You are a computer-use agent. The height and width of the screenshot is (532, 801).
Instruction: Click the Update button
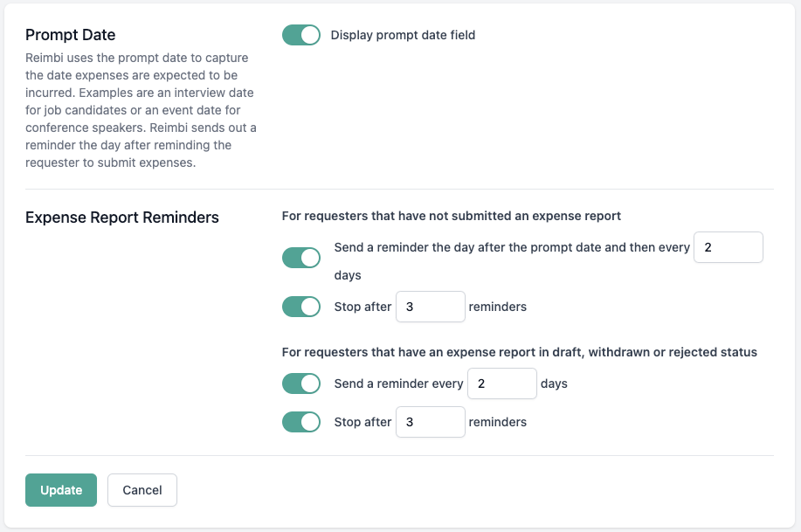pos(61,490)
